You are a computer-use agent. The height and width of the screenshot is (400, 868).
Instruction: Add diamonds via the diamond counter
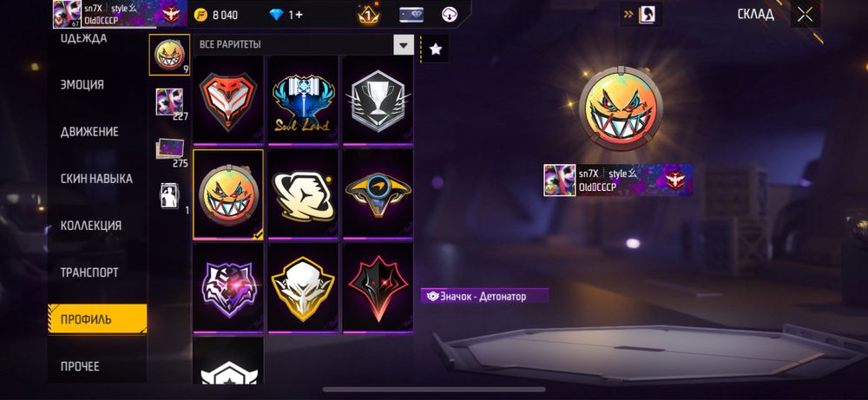286,15
